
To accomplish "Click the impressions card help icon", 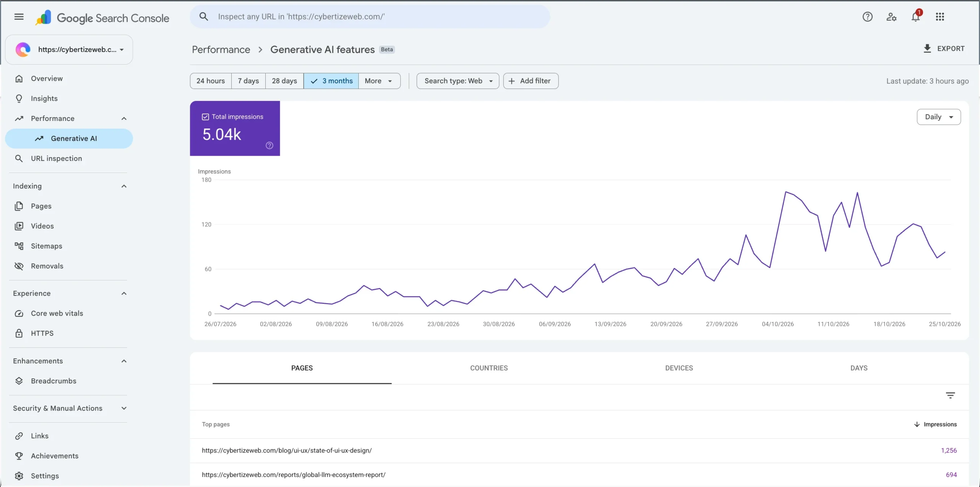I will click(x=269, y=145).
